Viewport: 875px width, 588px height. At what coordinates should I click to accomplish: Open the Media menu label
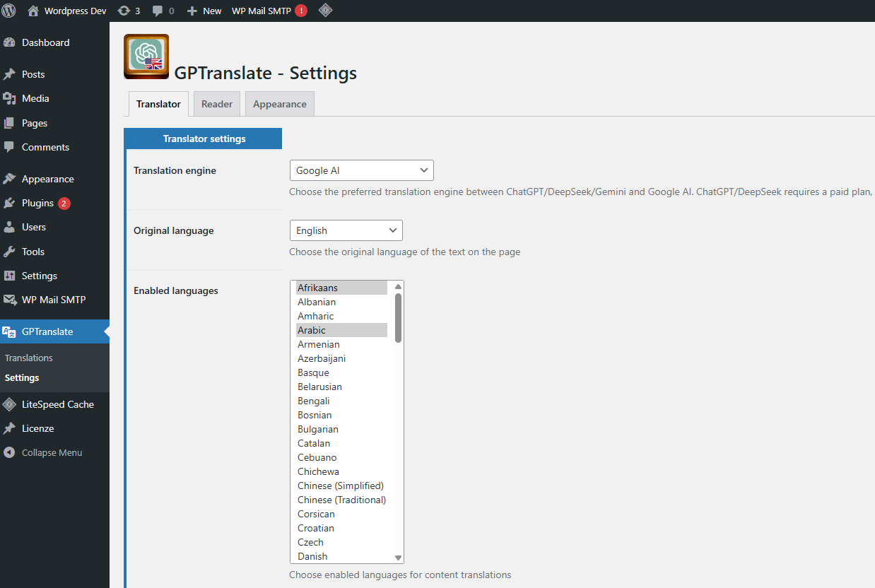click(35, 98)
